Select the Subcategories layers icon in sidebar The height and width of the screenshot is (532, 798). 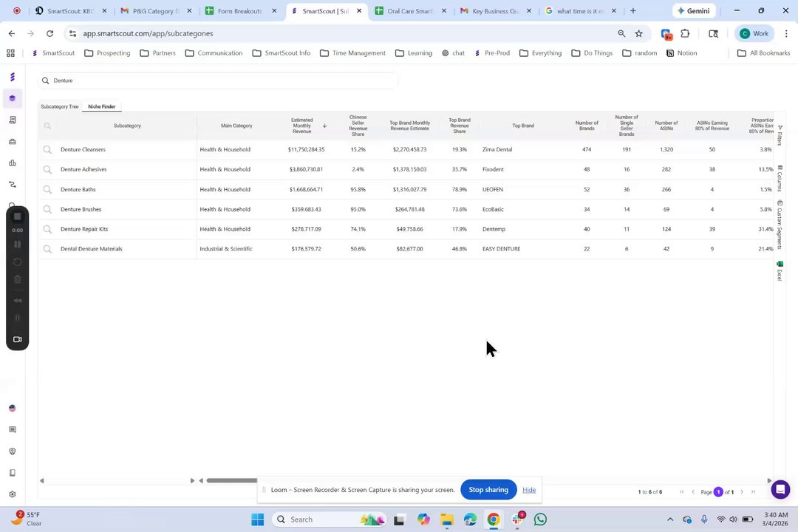[x=13, y=98]
